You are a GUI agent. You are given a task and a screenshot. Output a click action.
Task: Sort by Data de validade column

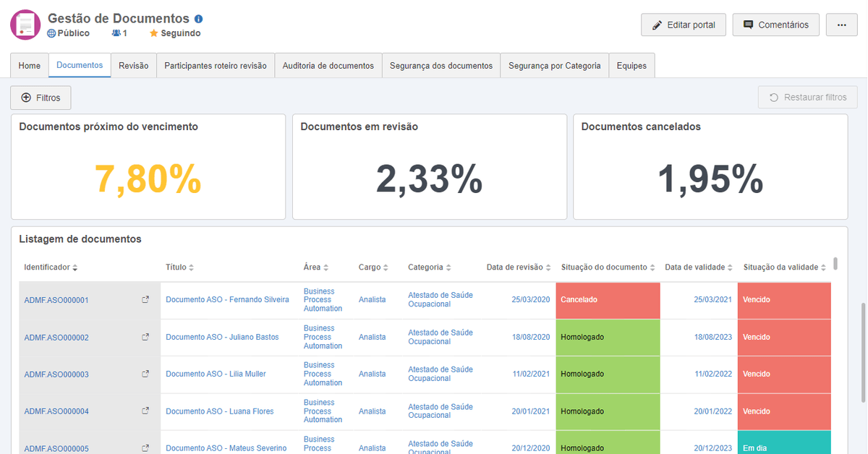pyautogui.click(x=731, y=267)
